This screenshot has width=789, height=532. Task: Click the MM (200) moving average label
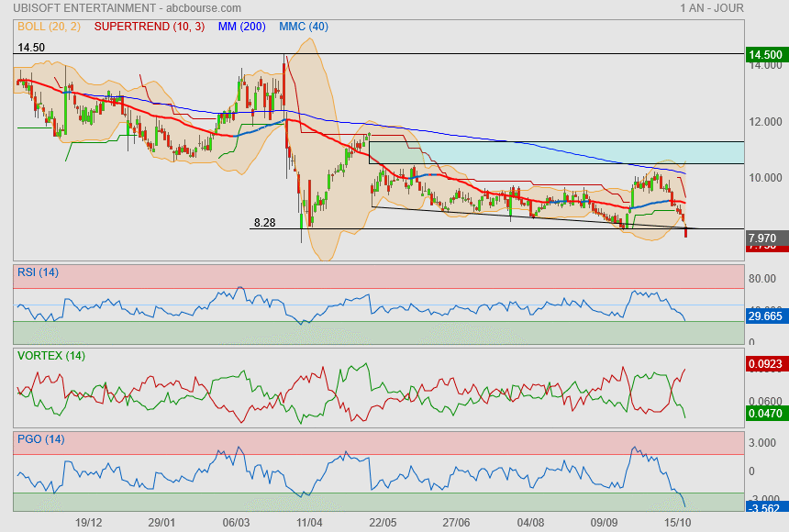click(242, 27)
